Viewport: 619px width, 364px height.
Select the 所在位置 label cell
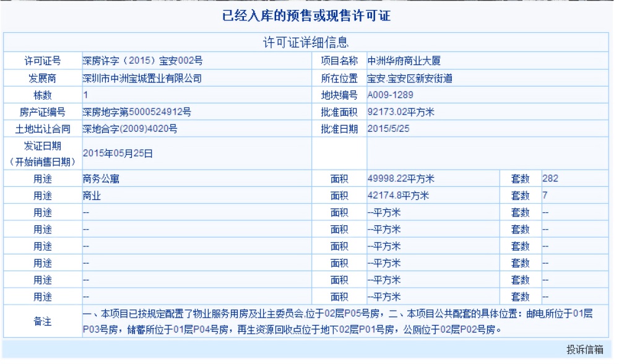(339, 78)
